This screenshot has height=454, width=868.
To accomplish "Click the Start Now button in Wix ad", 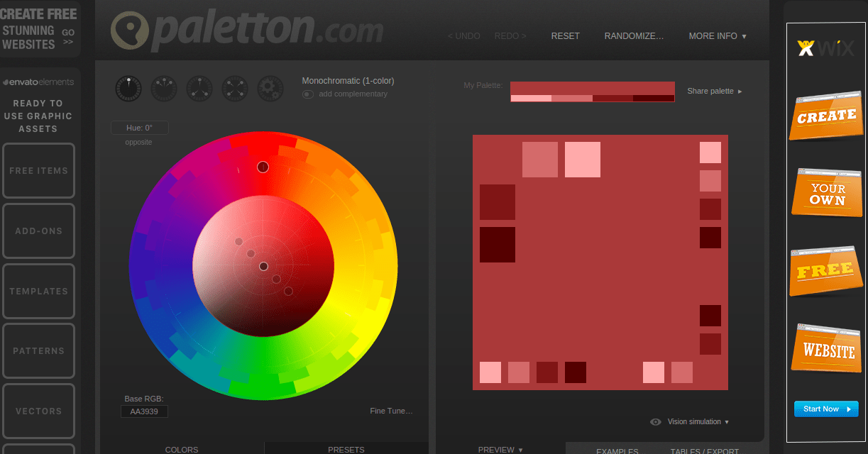I will coord(825,409).
